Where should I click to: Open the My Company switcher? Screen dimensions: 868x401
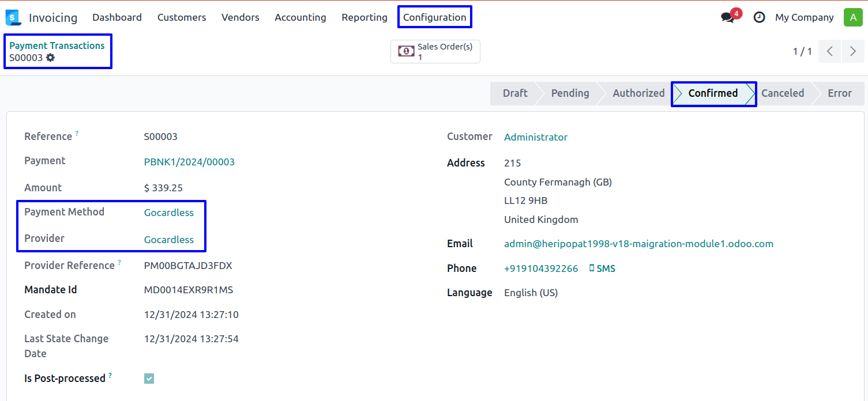804,17
